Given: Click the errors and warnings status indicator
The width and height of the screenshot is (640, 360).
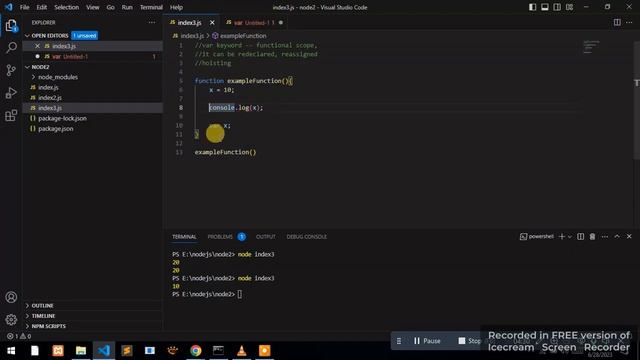Looking at the screenshot, I should pos(19,336).
